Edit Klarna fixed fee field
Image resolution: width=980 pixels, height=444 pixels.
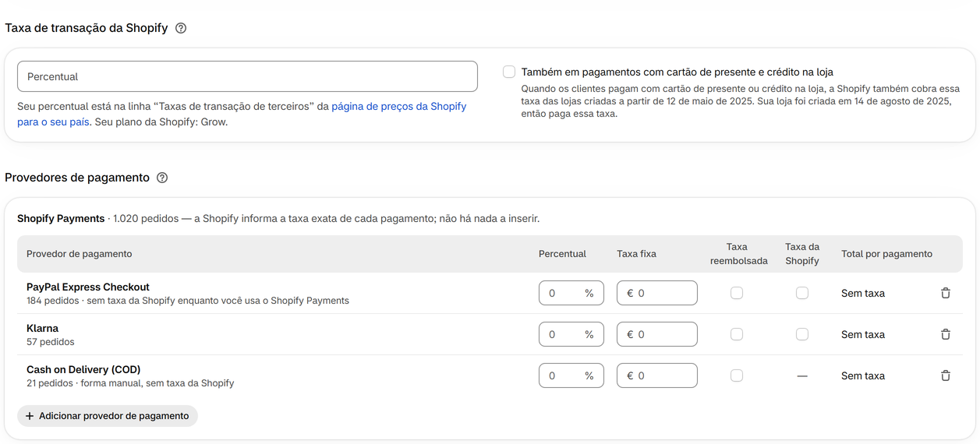click(x=657, y=334)
